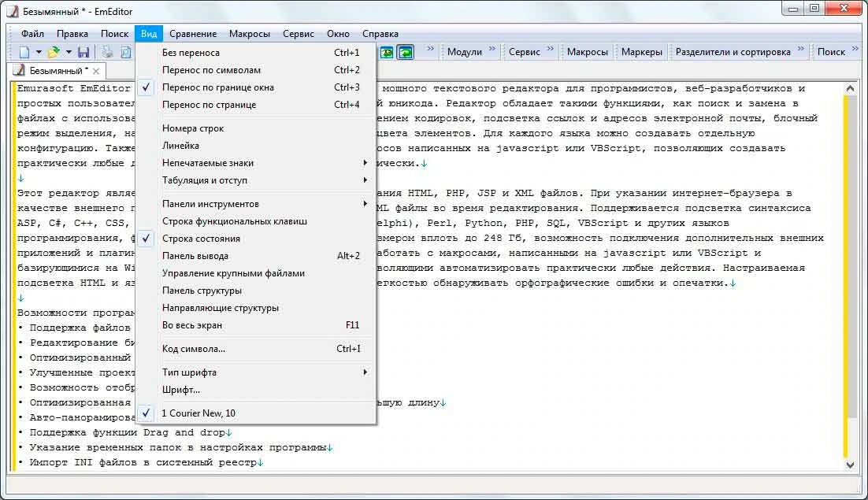Click the Макросы toolbar label
This screenshot has height=500, width=868.
(588, 52)
